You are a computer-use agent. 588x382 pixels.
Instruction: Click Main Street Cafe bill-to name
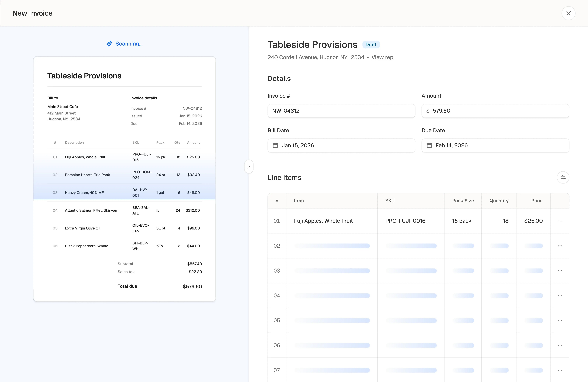63,107
